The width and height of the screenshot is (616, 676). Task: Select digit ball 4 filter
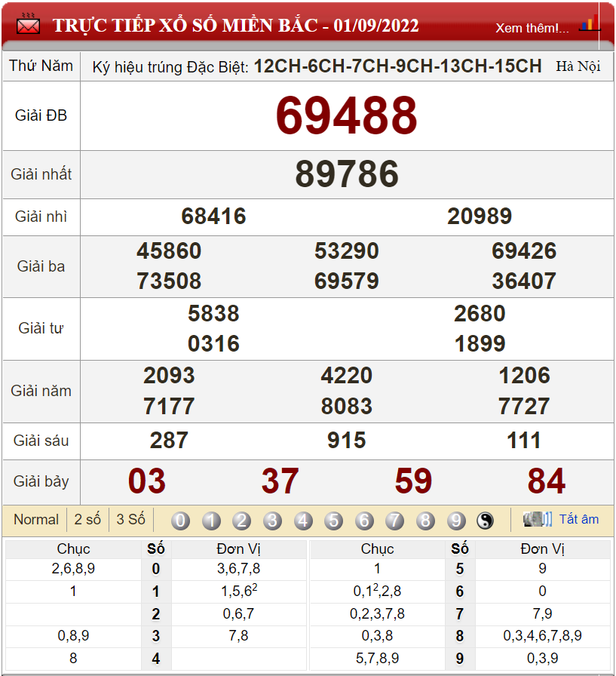(303, 521)
